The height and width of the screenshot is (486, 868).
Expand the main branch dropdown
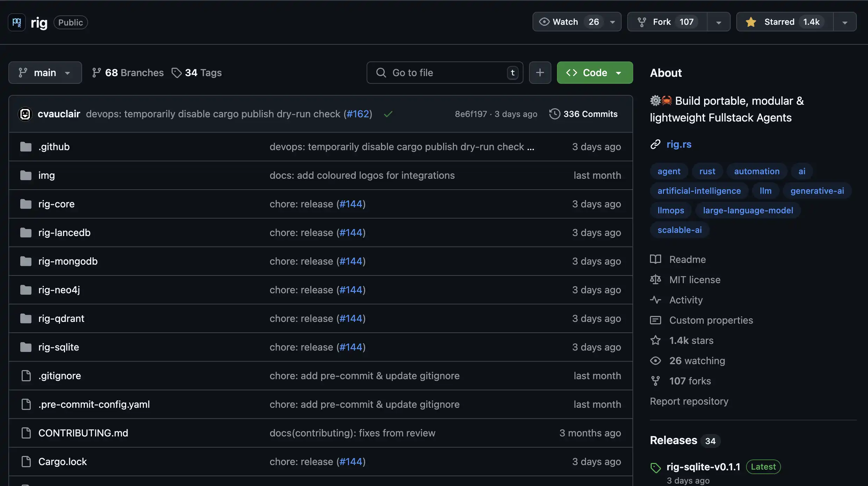tap(45, 73)
